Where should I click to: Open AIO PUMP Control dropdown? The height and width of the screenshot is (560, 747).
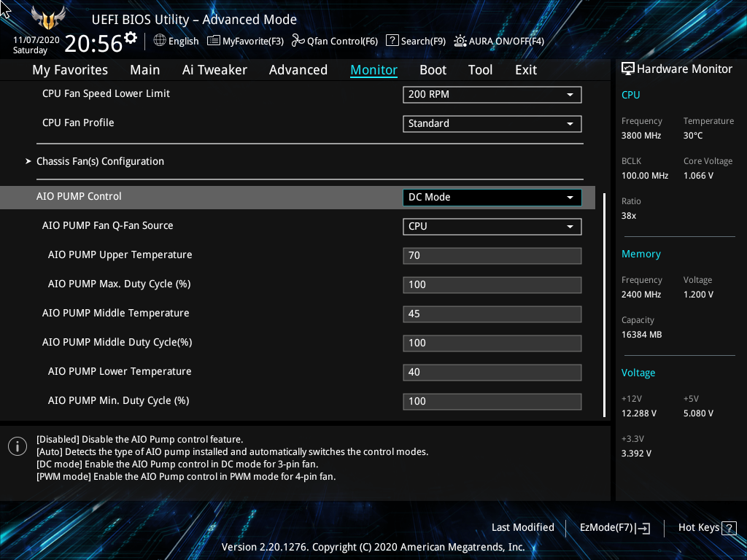tap(492, 197)
